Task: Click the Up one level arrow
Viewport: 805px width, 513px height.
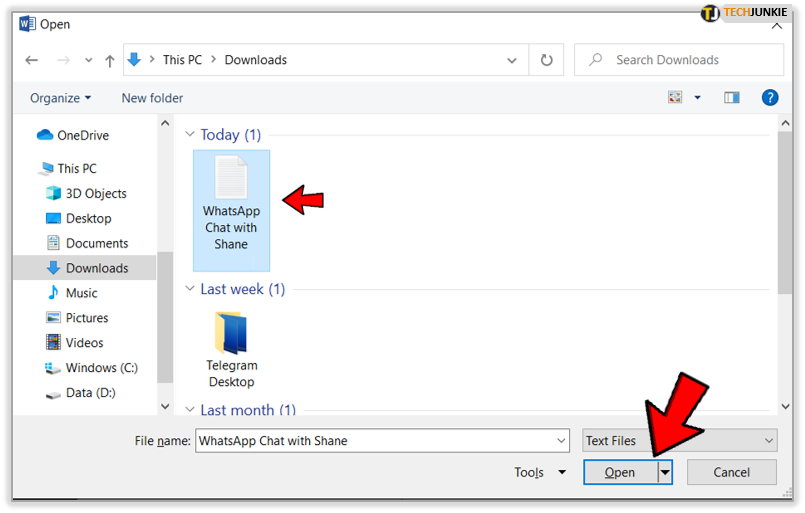Action: [109, 60]
